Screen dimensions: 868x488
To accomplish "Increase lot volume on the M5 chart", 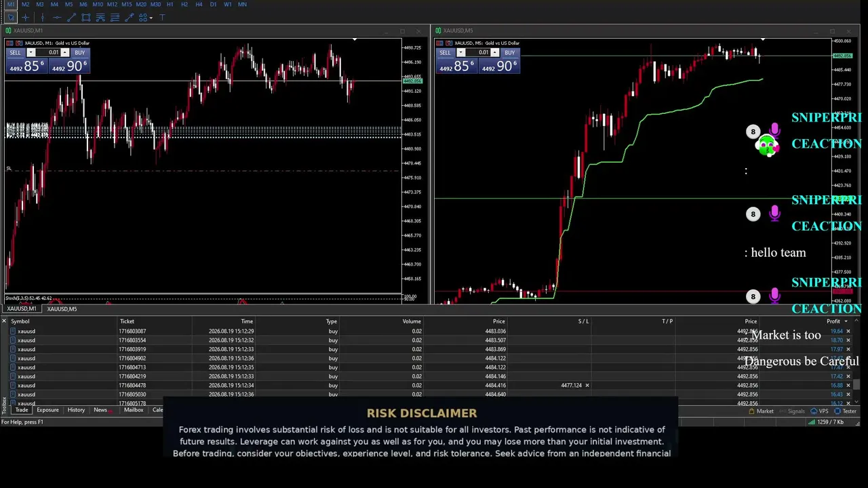I will click(495, 53).
